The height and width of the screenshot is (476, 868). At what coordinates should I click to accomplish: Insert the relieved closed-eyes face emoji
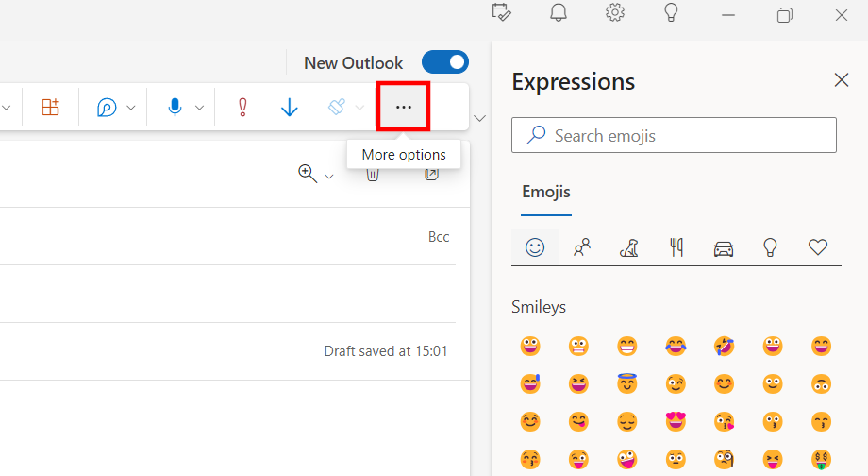627,422
